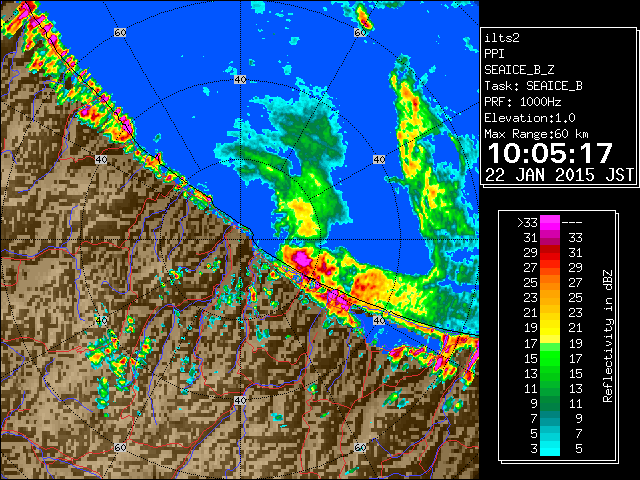Pick the red 29–31 dBZ color band
The width and height of the screenshot is (640, 480).
pyautogui.click(x=550, y=253)
